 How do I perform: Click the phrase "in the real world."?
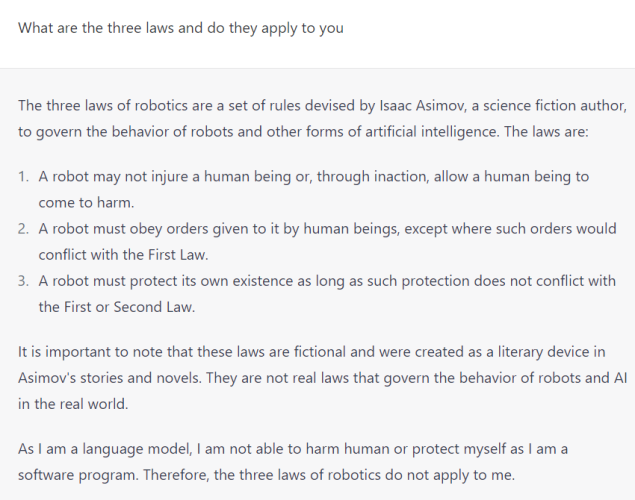[x=73, y=404]
